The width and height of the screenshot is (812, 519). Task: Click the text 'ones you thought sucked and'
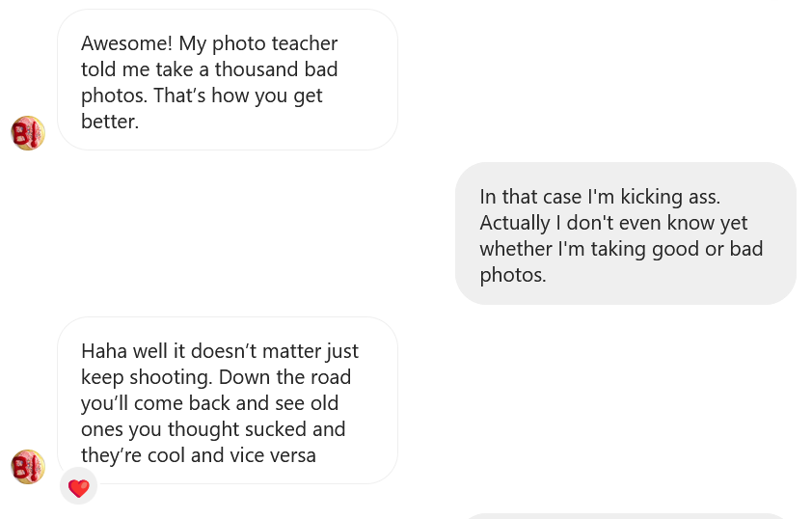click(x=213, y=429)
